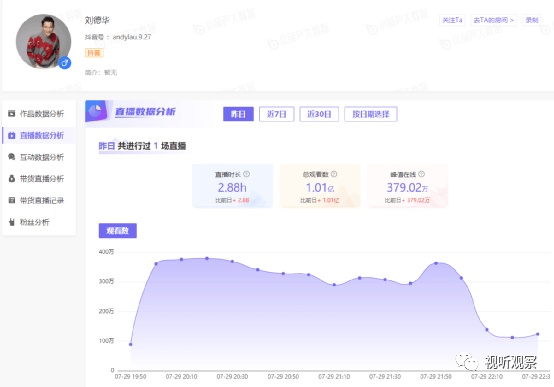Click the info icon beside 总观看数
Viewport: 554px width, 387px height.
pyautogui.click(x=334, y=174)
